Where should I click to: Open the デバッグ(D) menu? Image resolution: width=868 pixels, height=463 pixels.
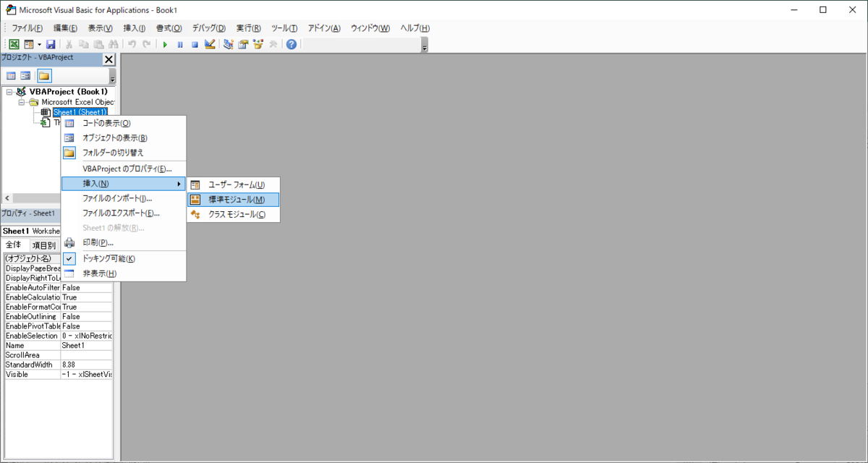click(x=209, y=27)
